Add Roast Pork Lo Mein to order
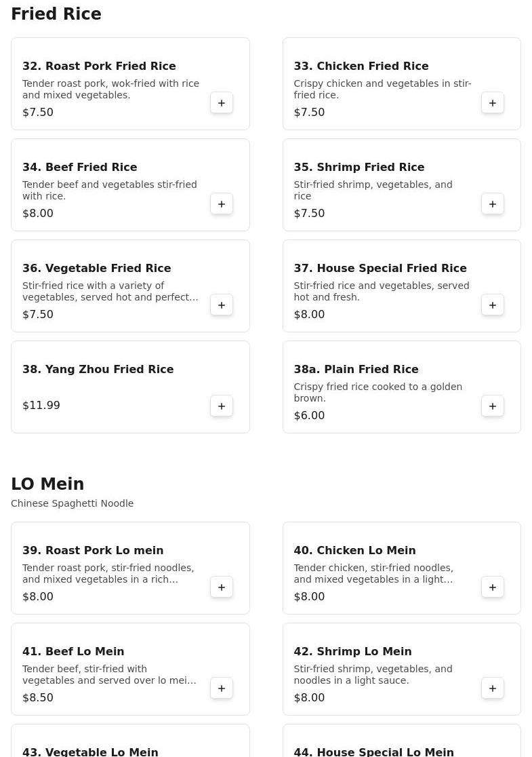The height and width of the screenshot is (757, 532). [222, 587]
